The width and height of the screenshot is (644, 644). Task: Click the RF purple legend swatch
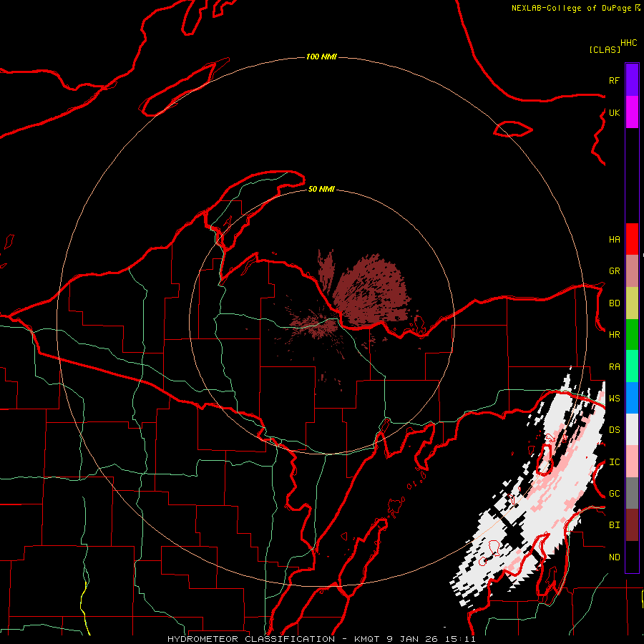pos(632,79)
